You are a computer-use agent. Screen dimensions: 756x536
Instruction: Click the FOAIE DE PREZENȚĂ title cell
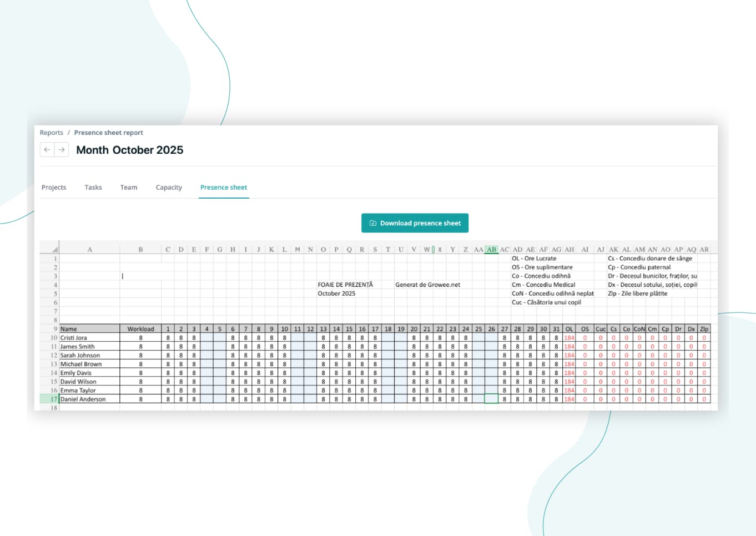[x=345, y=285]
